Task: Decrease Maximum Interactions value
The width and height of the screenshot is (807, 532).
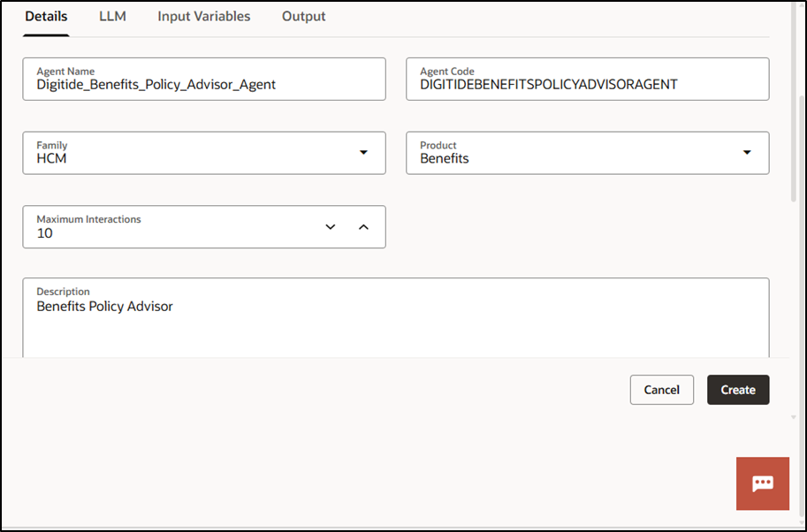Action: (331, 227)
